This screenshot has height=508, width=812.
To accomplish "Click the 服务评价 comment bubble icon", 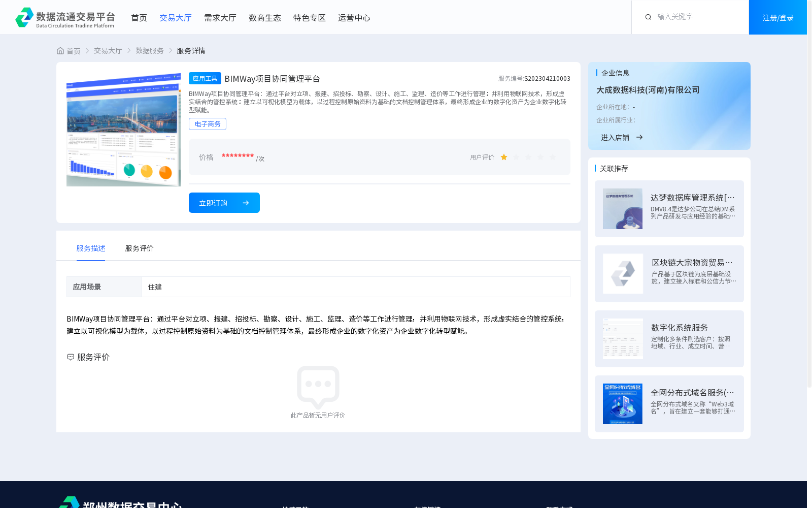I will point(71,357).
